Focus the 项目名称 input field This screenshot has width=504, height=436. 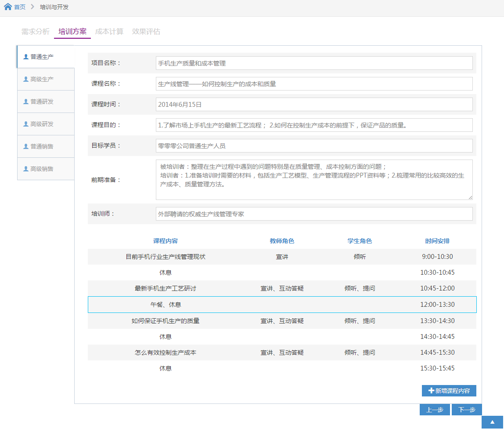[x=314, y=63]
